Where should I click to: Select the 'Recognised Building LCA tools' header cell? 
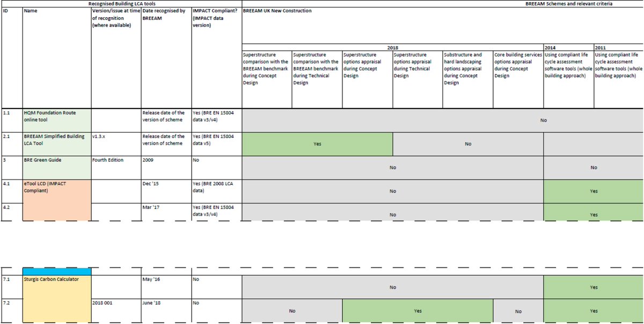tap(121, 3)
